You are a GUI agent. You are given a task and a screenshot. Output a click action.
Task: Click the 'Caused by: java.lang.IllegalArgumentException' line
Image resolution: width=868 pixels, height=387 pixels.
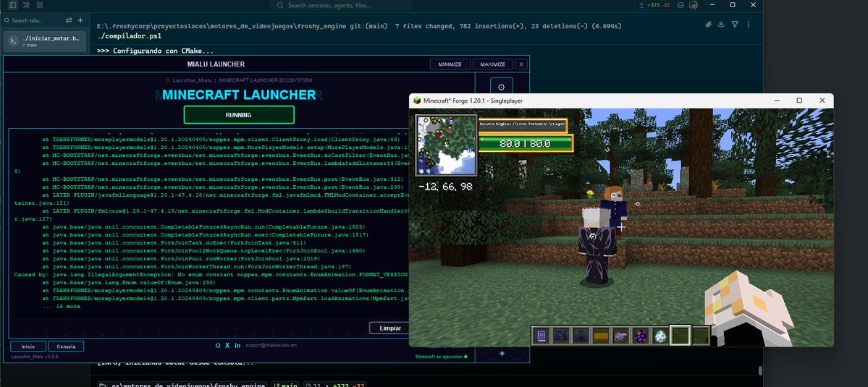pyautogui.click(x=211, y=274)
